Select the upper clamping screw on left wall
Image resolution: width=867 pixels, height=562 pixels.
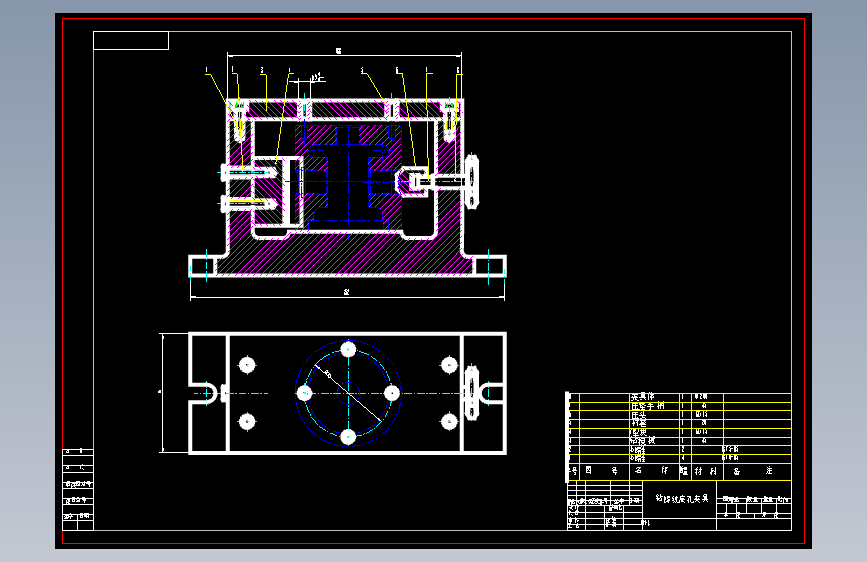click(248, 173)
